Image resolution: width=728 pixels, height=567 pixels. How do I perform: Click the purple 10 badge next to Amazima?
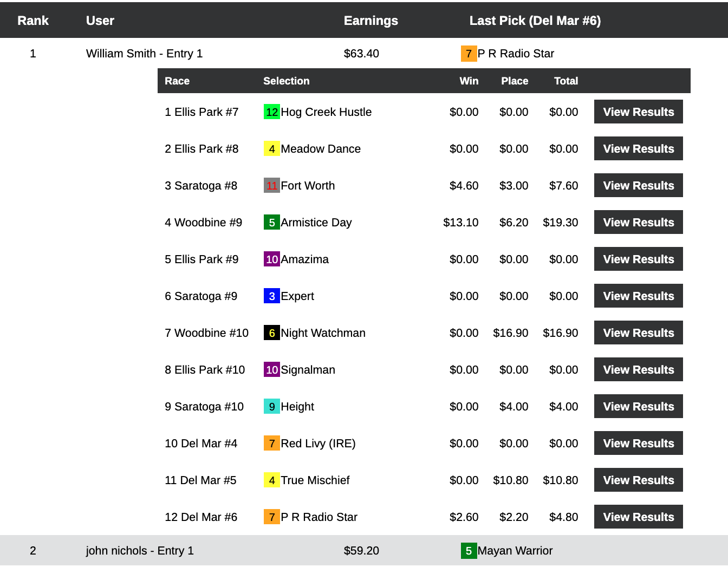coord(271,259)
